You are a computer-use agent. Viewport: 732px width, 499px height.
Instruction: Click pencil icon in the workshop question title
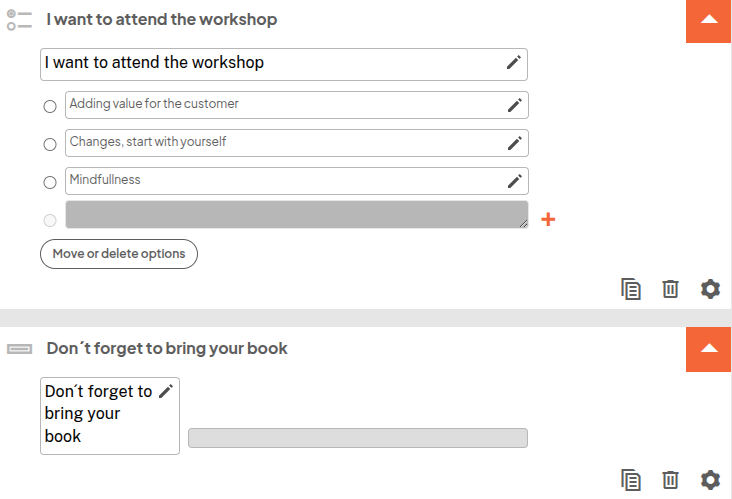pos(513,63)
